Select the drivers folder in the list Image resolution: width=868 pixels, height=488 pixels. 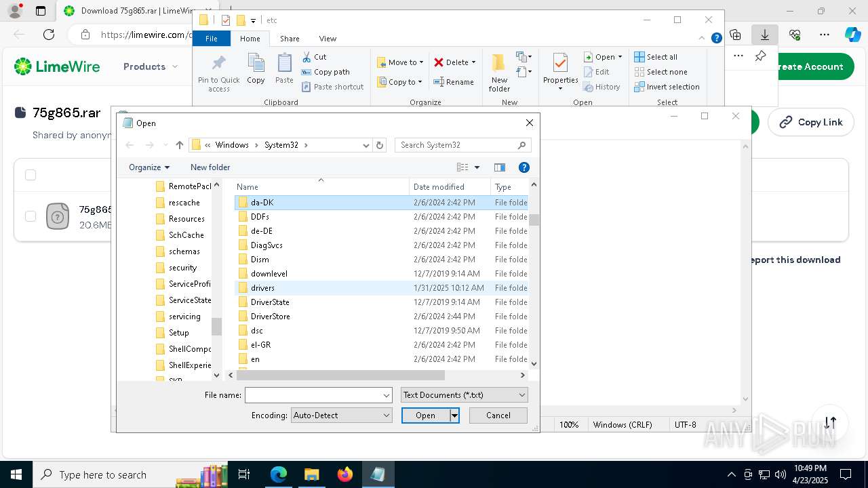(382, 288)
